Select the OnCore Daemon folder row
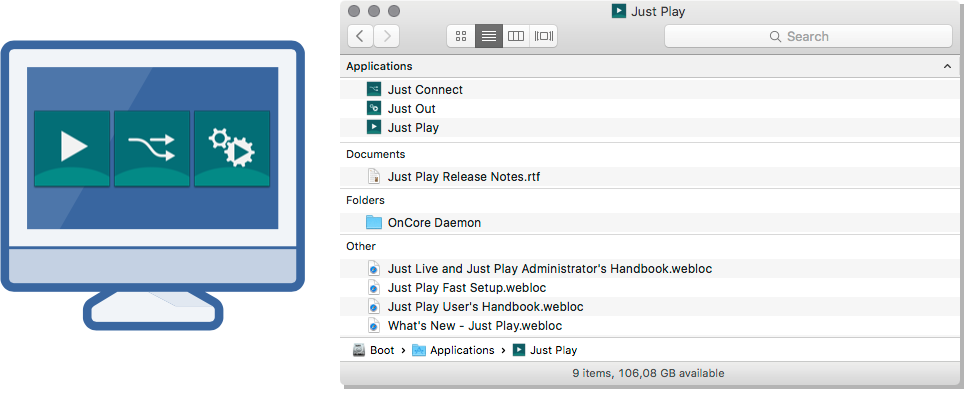The image size is (980, 405). (x=650, y=222)
